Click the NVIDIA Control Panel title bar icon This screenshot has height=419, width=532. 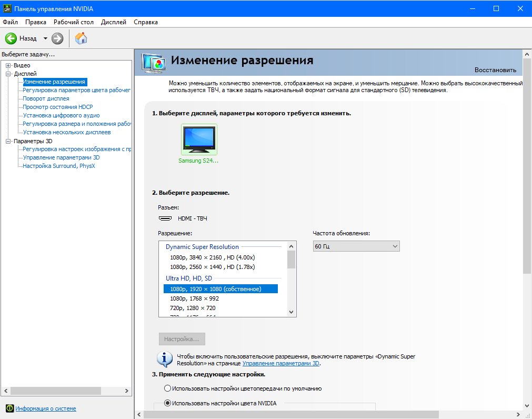click(7, 8)
